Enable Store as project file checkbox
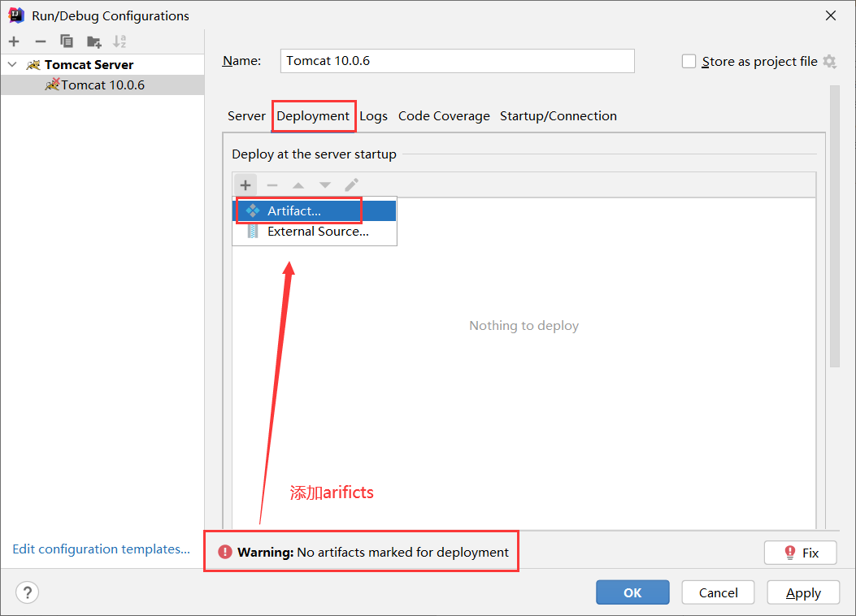 point(689,61)
